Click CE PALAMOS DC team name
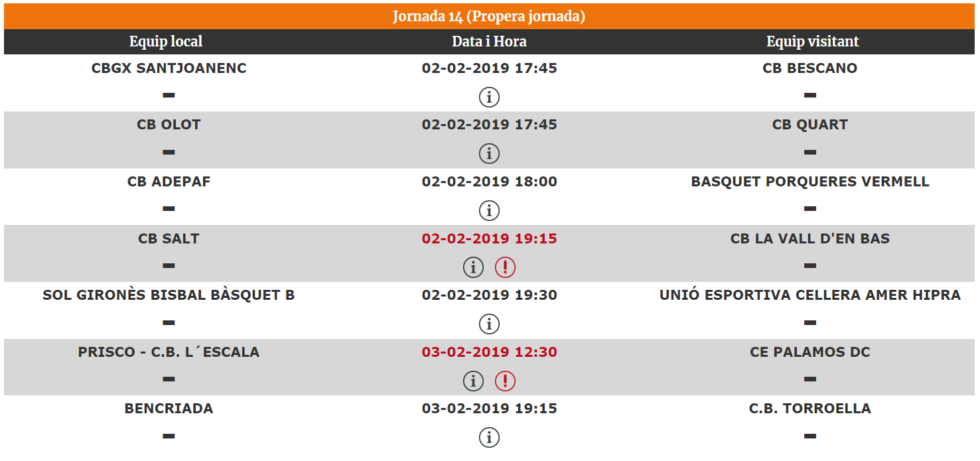This screenshot has width=980, height=461. point(809,352)
